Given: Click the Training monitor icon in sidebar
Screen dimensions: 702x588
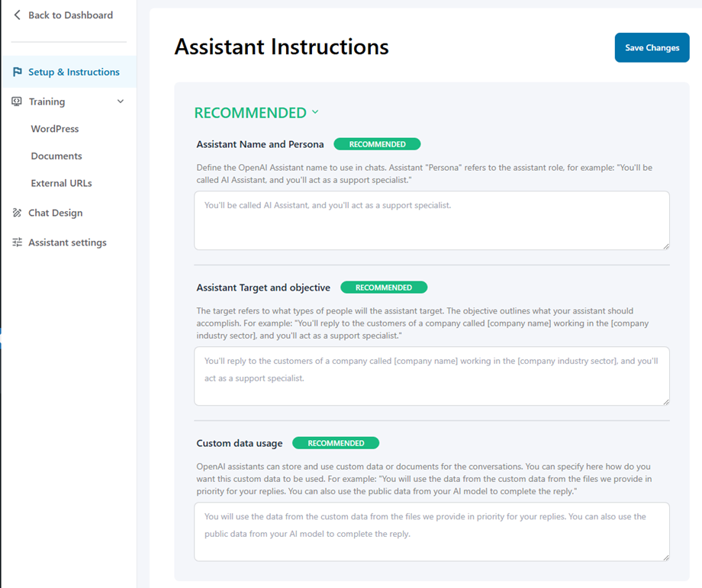Looking at the screenshot, I should coord(18,101).
